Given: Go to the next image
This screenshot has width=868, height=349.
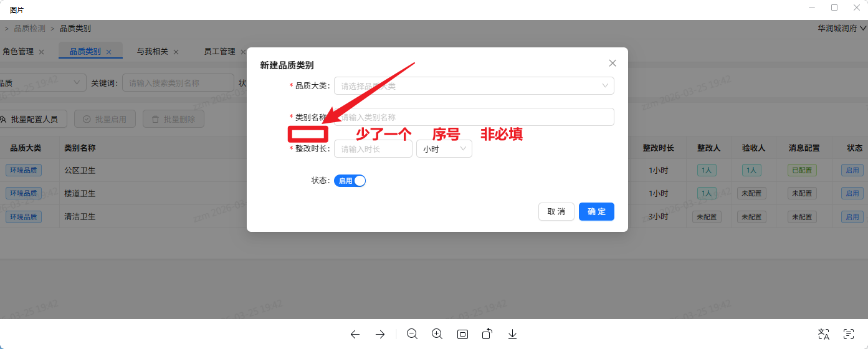Looking at the screenshot, I should tap(380, 334).
